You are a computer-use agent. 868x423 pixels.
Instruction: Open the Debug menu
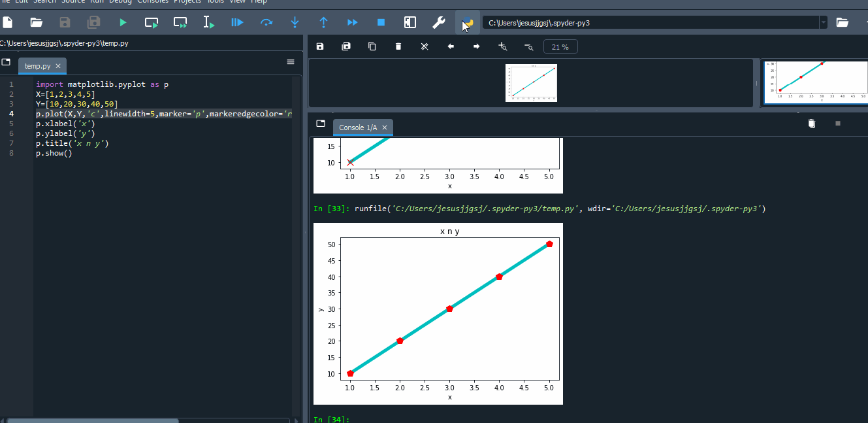[x=120, y=2]
